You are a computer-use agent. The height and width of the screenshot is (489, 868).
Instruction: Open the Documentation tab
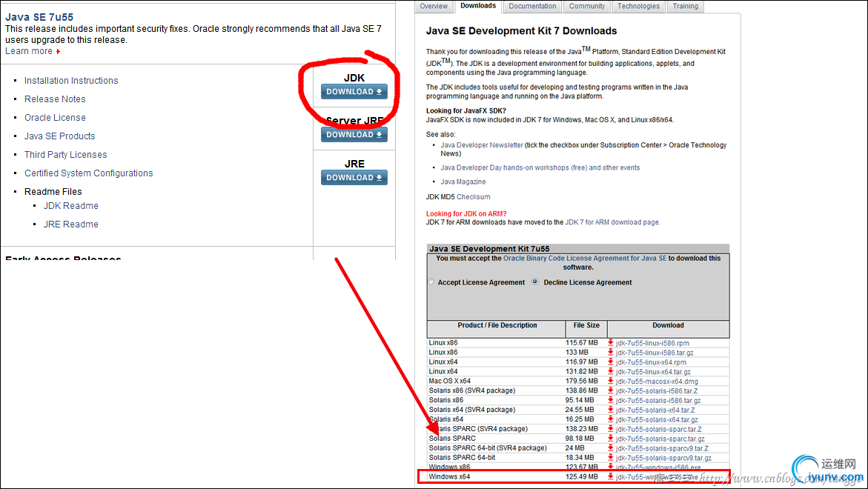point(532,6)
